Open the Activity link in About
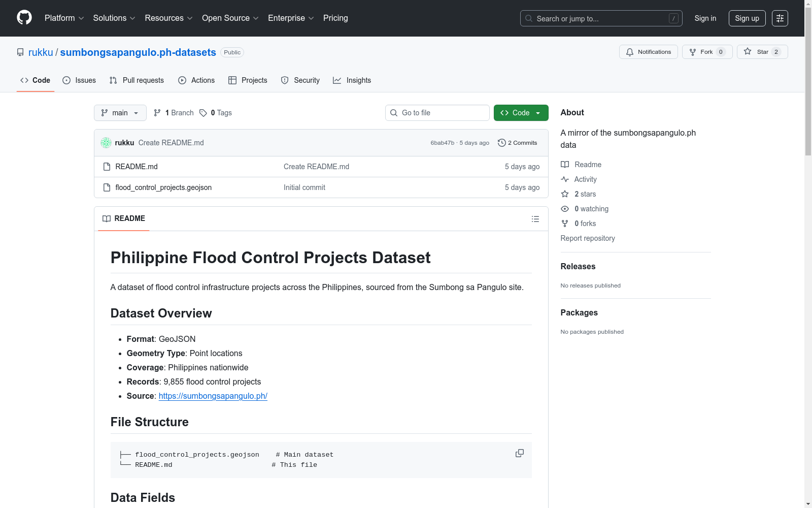 [579, 179]
